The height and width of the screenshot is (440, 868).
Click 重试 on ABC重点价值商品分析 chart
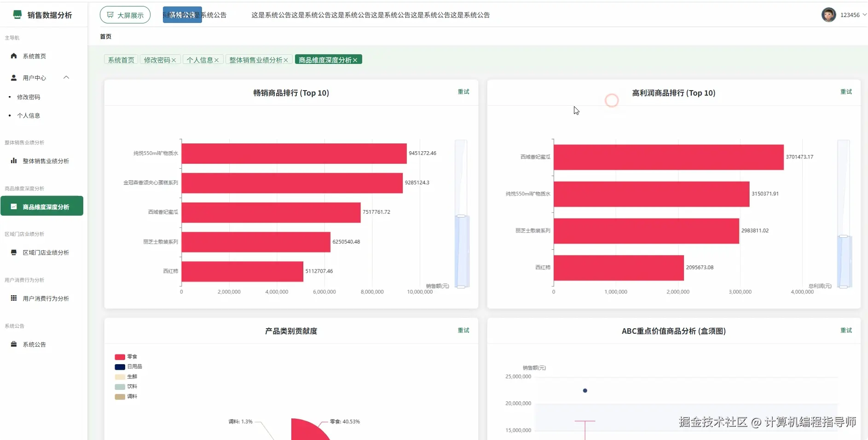(846, 331)
